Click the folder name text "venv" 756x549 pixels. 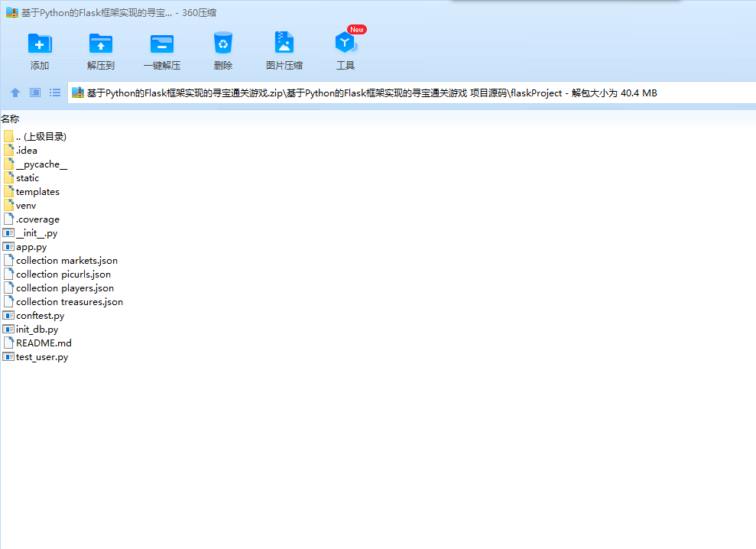(26, 206)
